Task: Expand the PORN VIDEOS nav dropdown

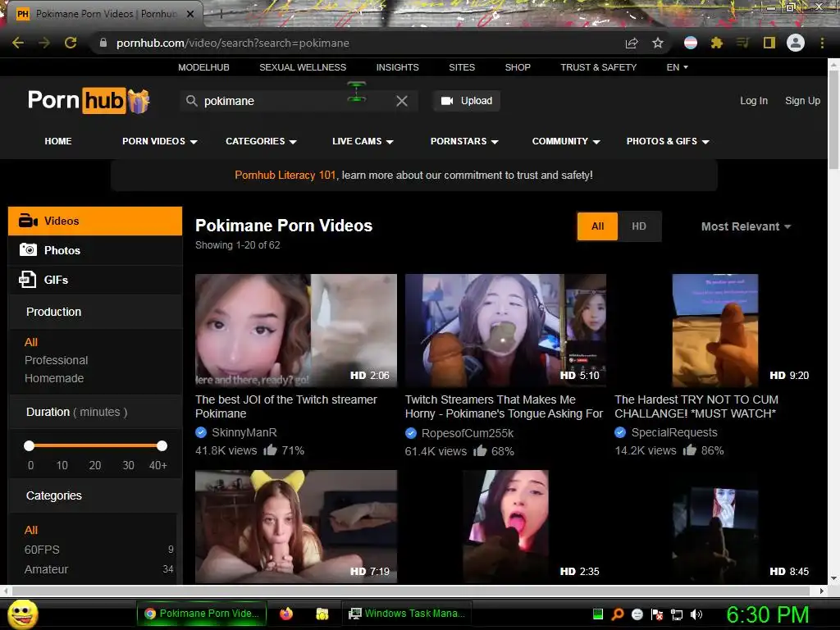Action: [160, 141]
